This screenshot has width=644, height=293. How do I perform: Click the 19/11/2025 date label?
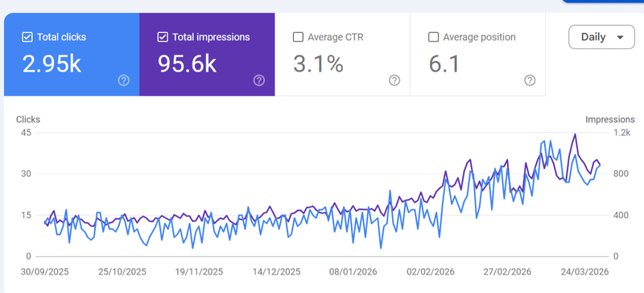coord(199,272)
